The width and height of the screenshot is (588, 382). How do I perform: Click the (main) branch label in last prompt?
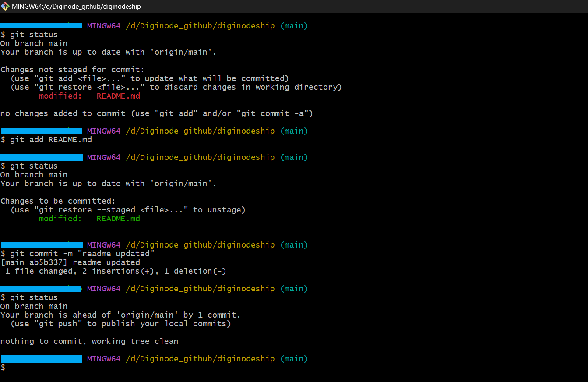pyautogui.click(x=294, y=359)
